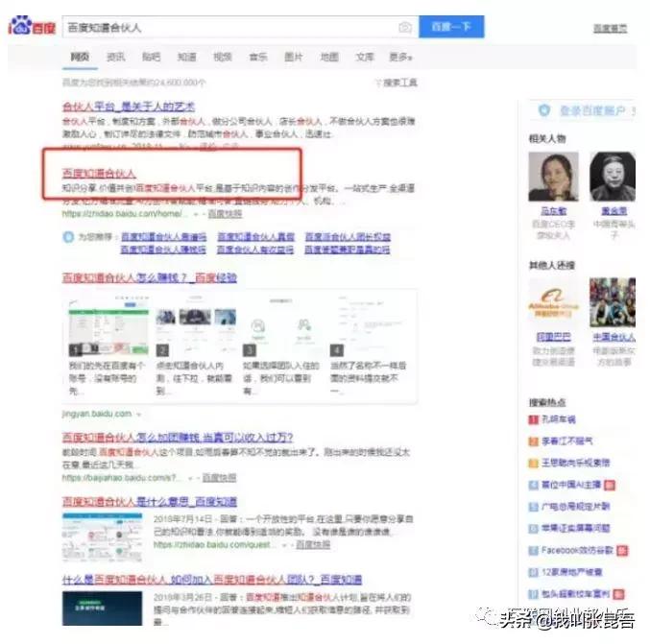Switch to the 地图 tab
650x644 pixels.
tap(329, 57)
